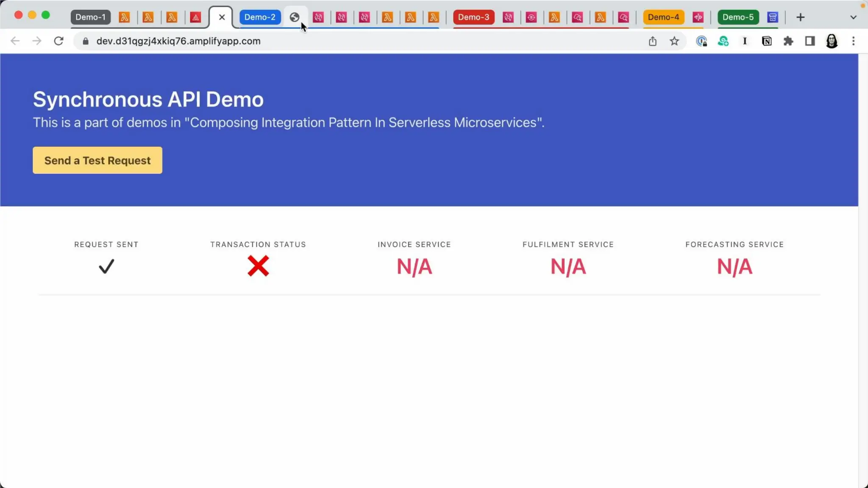Click the address bar URL

[178, 41]
